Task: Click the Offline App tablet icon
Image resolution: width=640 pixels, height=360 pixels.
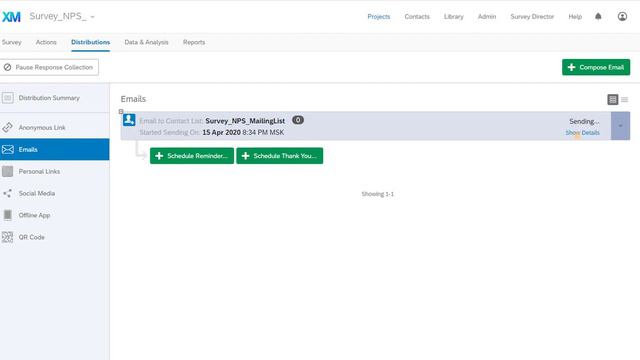Action: (7, 215)
